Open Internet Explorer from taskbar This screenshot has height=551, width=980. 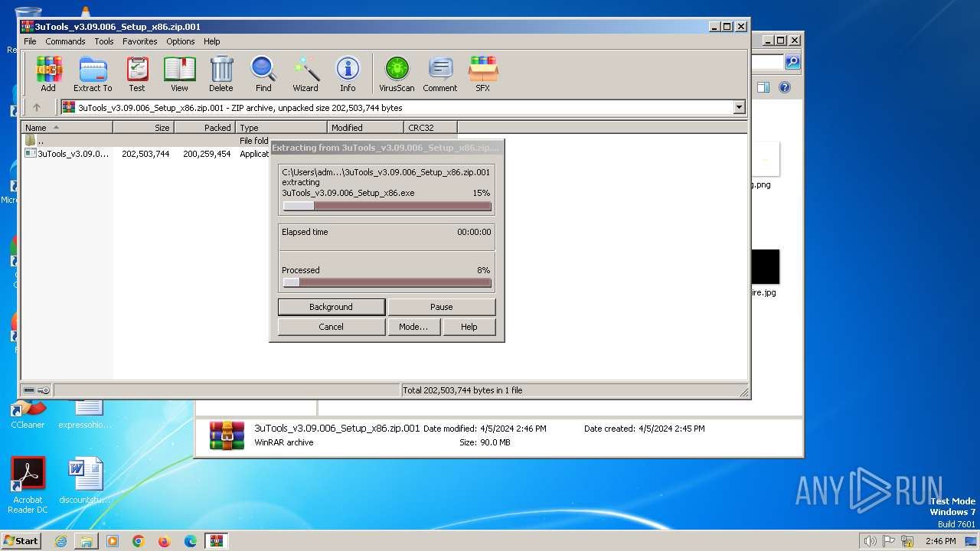coord(60,541)
